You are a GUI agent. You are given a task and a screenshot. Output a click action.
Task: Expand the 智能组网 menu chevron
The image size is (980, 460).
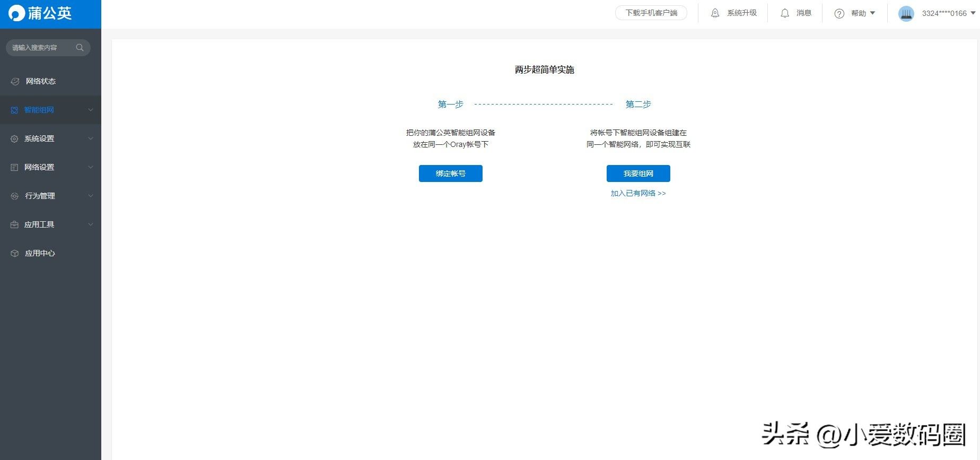pos(91,110)
